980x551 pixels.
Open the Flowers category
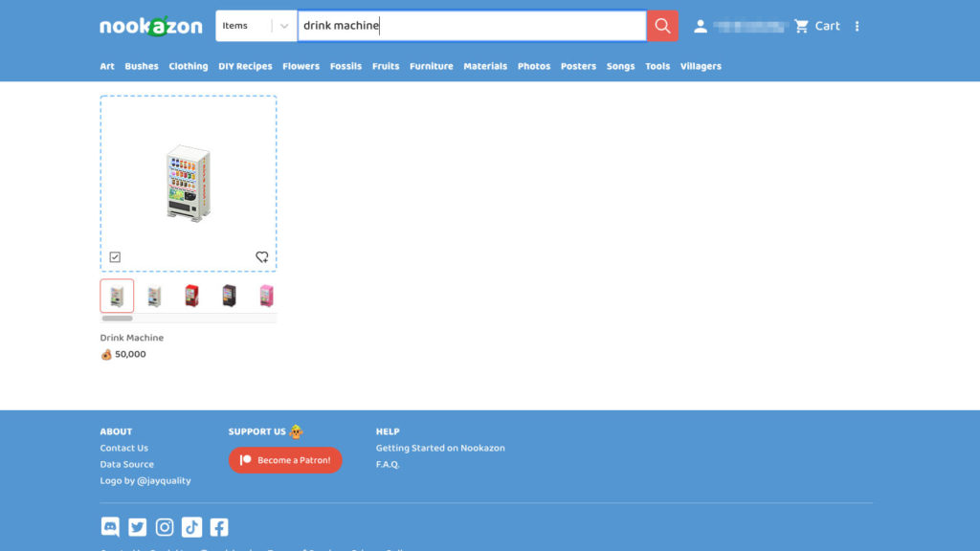[301, 66]
